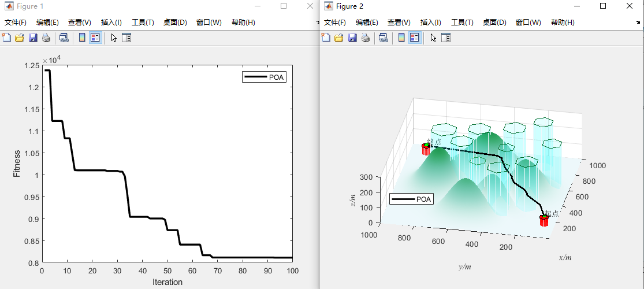Save Figure 1 using the floppy disk icon
Viewport: 644px width, 289px height.
(x=33, y=38)
